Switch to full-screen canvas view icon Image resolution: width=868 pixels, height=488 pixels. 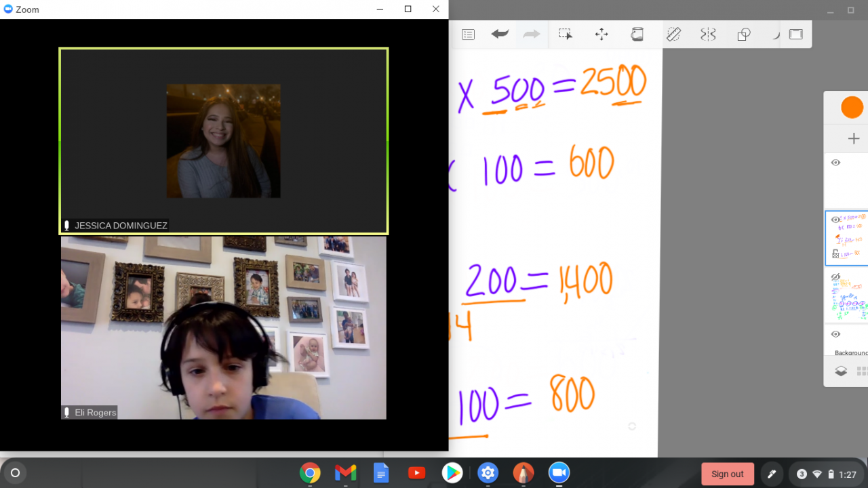[x=795, y=35]
